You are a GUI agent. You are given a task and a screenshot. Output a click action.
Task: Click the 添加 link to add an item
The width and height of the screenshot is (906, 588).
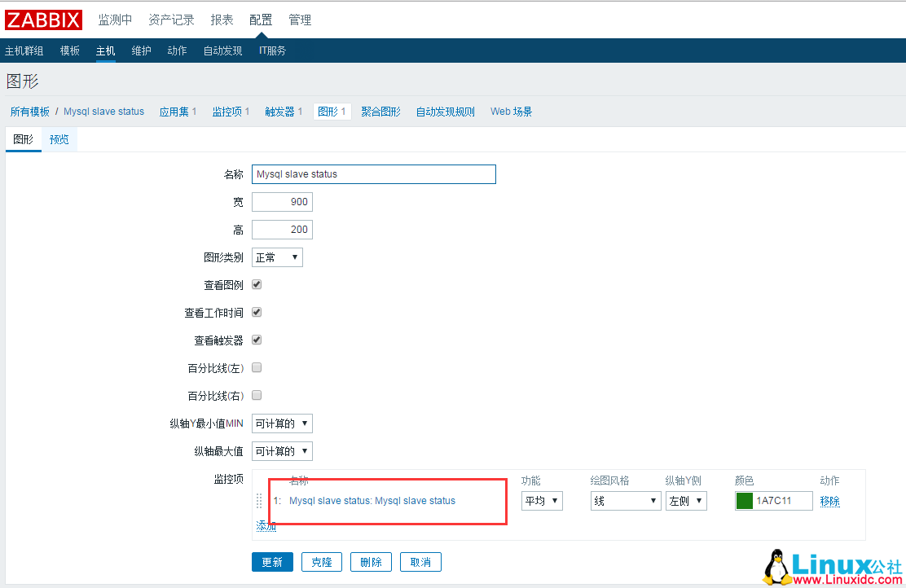coord(266,525)
